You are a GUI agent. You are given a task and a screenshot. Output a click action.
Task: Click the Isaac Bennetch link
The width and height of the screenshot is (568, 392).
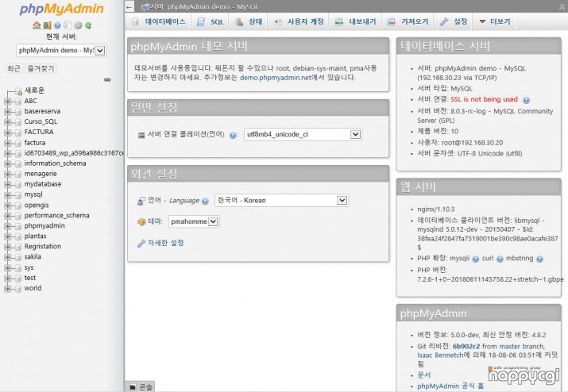[x=440, y=355]
